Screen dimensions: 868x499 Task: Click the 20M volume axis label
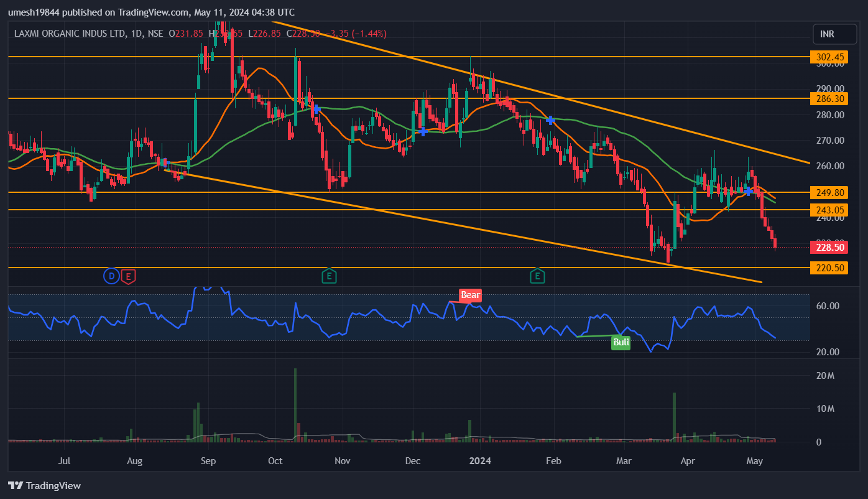point(826,376)
